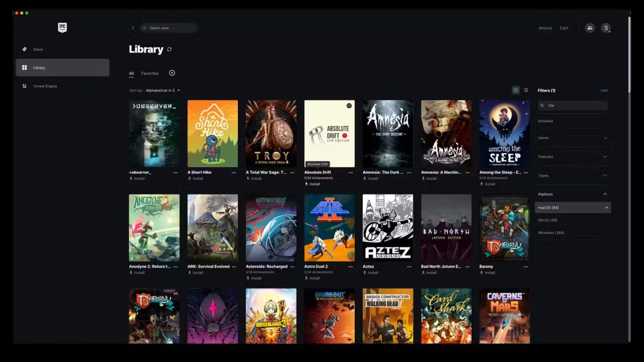Expand the Genre filter section
This screenshot has width=644, height=362.
pyautogui.click(x=573, y=138)
